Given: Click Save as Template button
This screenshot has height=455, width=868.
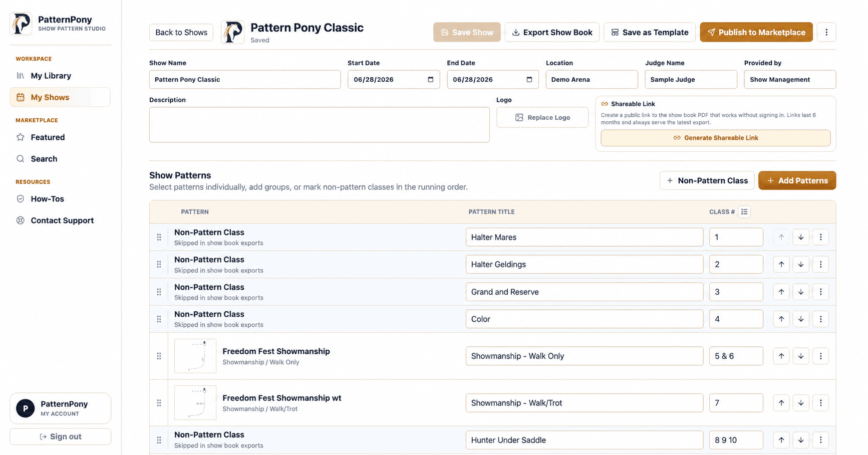Looking at the screenshot, I should click(650, 32).
